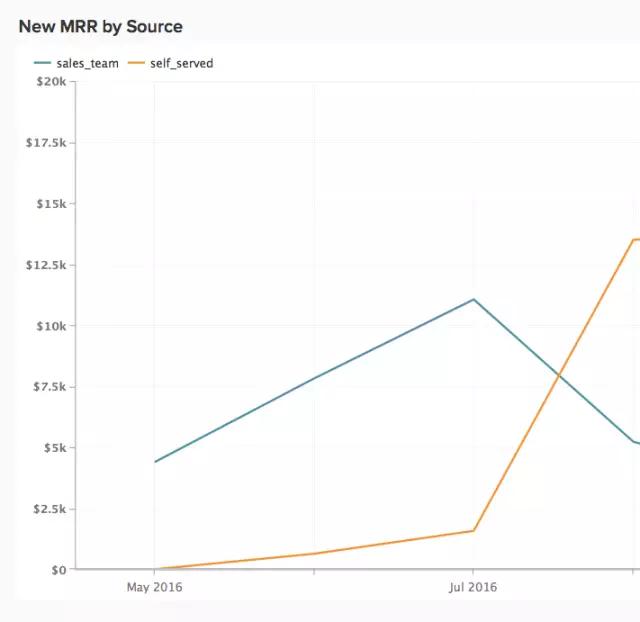Image resolution: width=640 pixels, height=622 pixels.
Task: Click the $12.5k y-axis label
Action: point(46,265)
